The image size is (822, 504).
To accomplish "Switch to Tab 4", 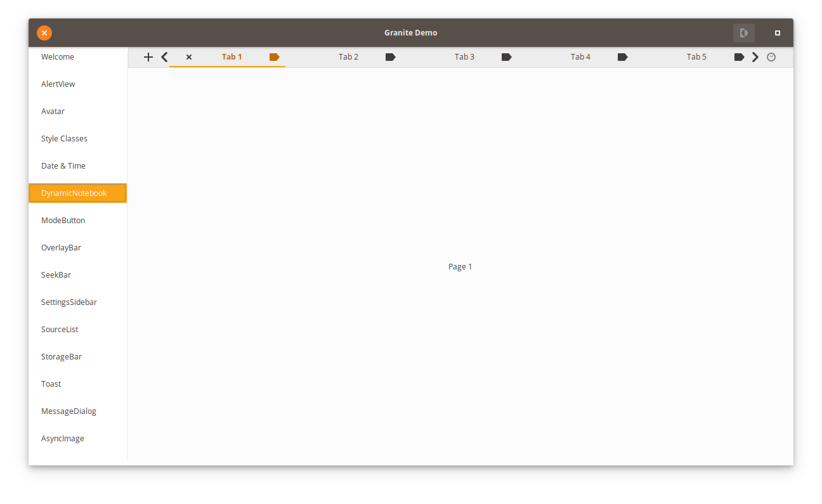I will [580, 56].
